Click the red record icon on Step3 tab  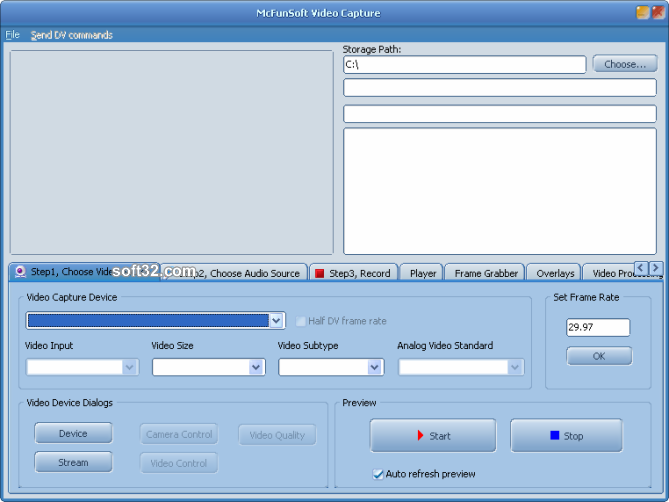(x=320, y=273)
